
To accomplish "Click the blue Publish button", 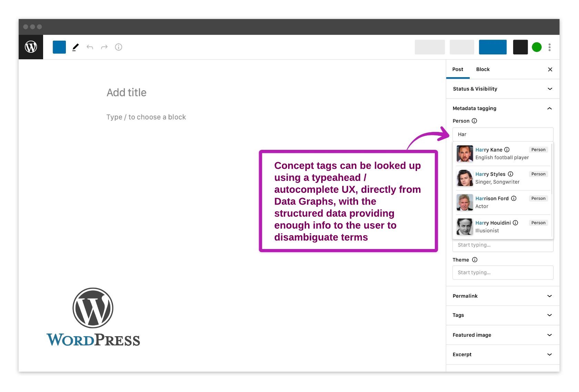I will coord(492,47).
